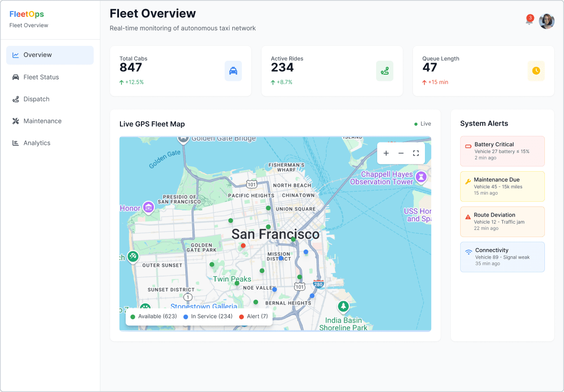The image size is (564, 392).
Task: Select the red alert vehicle marker
Action: 243,246
